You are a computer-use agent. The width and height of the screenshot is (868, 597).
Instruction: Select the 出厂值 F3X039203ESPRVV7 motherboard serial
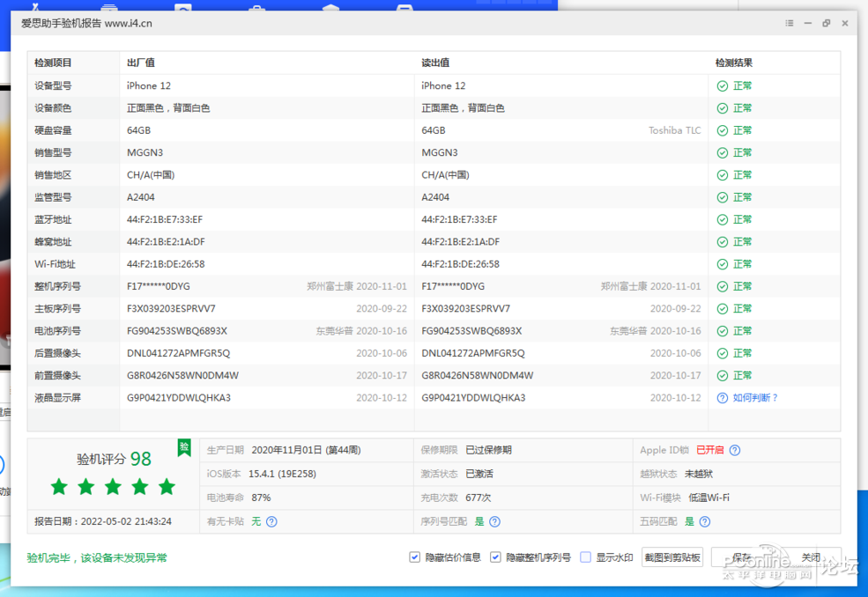tap(171, 309)
